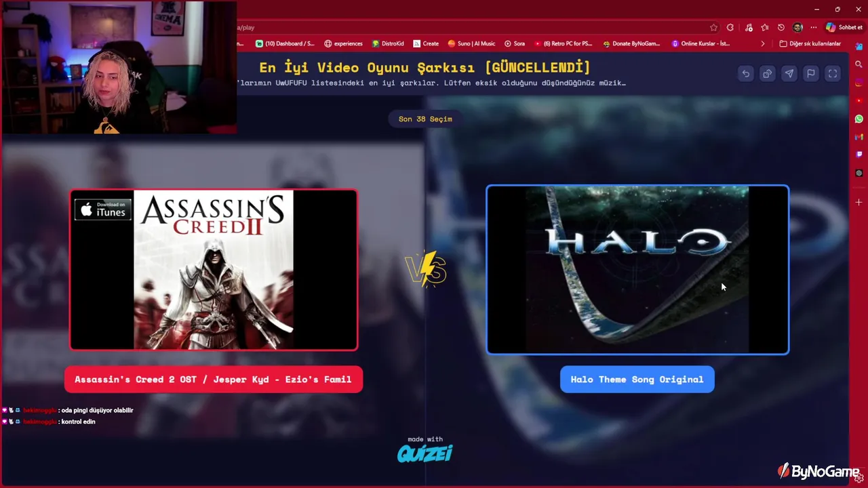This screenshot has height=488, width=868.
Task: Open the three-dot browser menu
Action: pyautogui.click(x=813, y=28)
